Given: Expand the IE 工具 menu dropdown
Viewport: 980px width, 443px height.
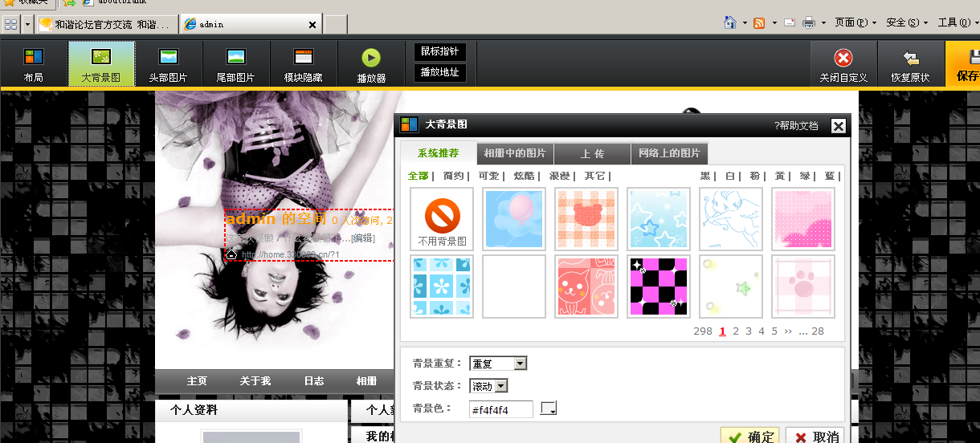Looking at the screenshot, I should (958, 22).
